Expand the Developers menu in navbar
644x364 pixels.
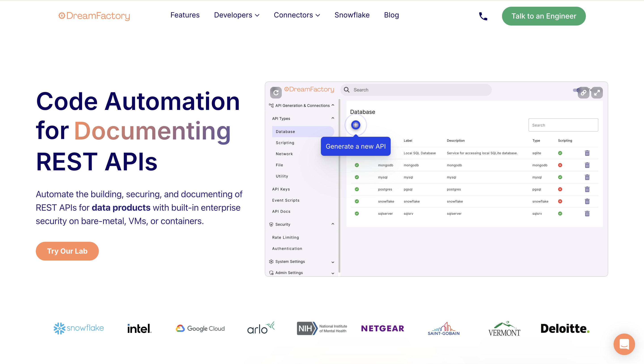pos(237,15)
